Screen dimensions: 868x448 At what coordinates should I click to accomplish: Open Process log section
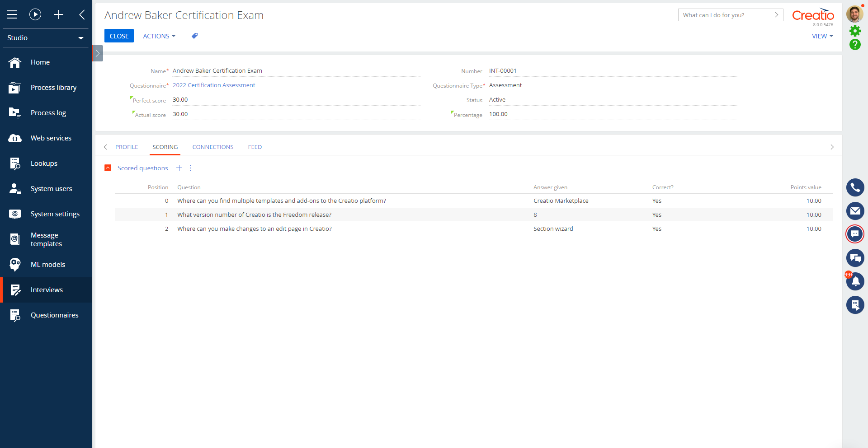[x=46, y=113]
